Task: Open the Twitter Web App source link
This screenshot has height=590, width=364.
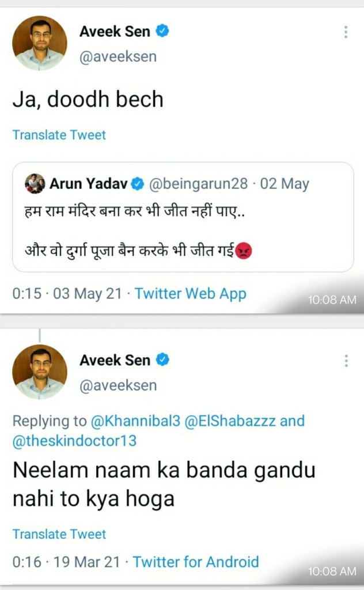Action: [190, 293]
